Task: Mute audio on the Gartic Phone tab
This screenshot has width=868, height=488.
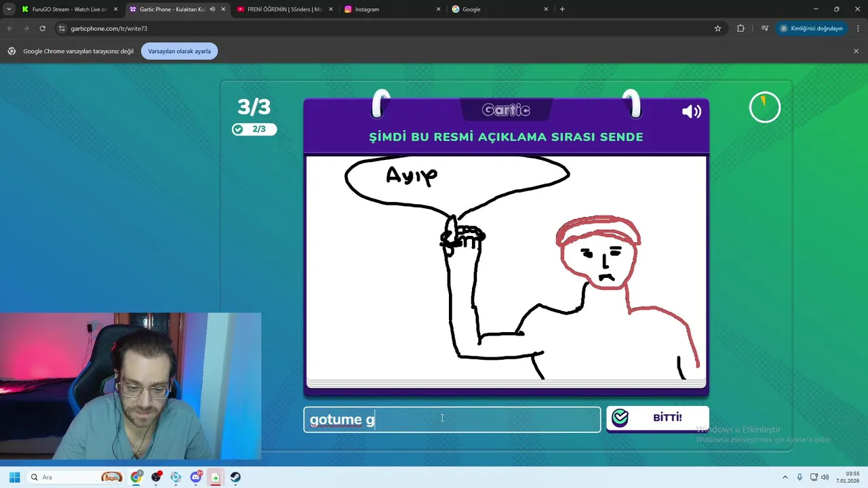Action: click(x=212, y=9)
